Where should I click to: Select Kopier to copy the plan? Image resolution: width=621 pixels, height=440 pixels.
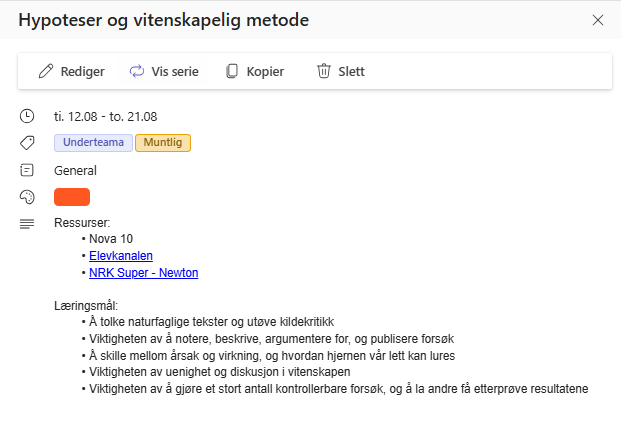(x=265, y=72)
